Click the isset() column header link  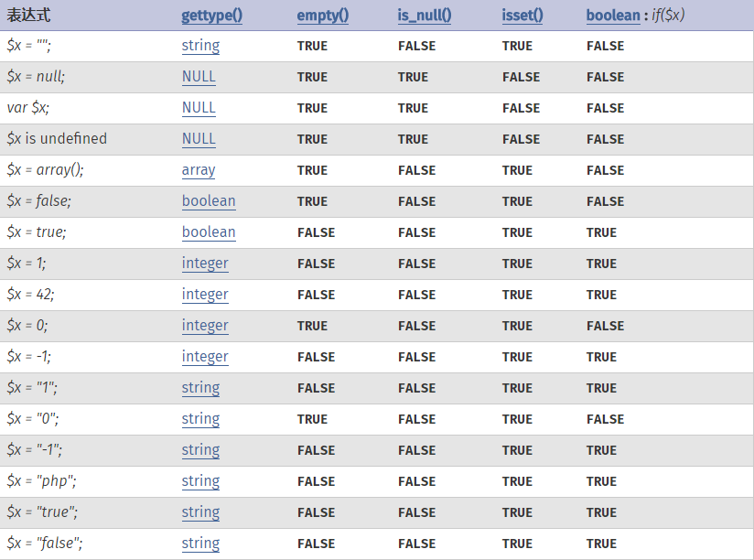pos(522,16)
